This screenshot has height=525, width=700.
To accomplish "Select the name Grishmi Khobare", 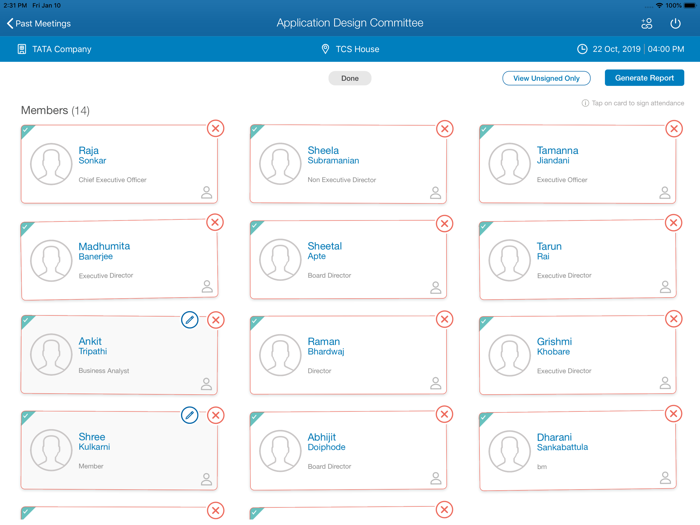I will click(x=554, y=346).
